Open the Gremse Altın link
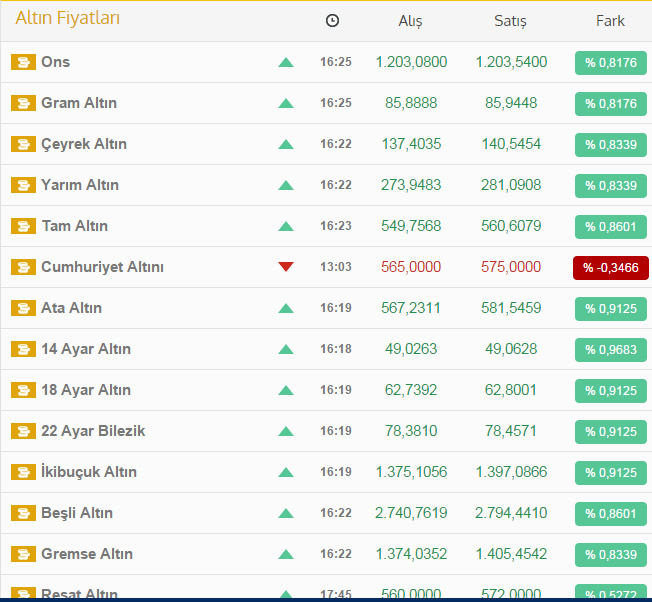 coord(87,554)
